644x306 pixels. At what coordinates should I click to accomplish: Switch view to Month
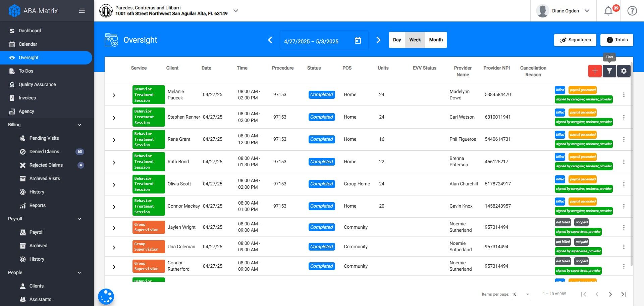pyautogui.click(x=436, y=40)
